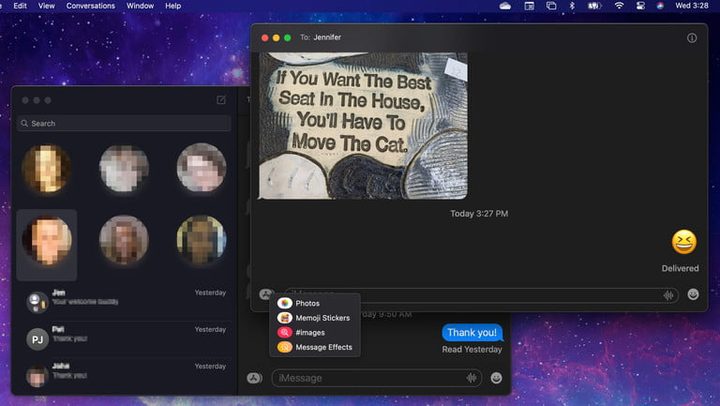Viewport: 720px width, 406px height.
Task: Open conversation with PJ avatar
Action: pos(37,339)
